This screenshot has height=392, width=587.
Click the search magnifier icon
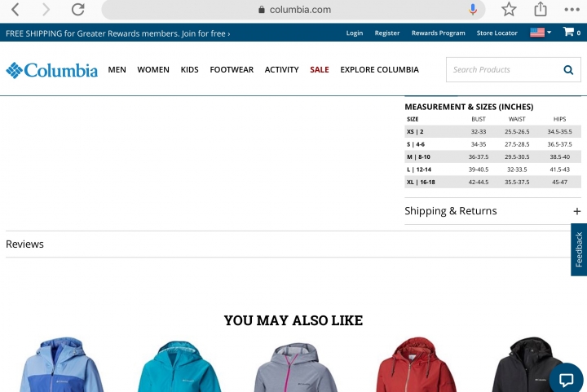[568, 69]
